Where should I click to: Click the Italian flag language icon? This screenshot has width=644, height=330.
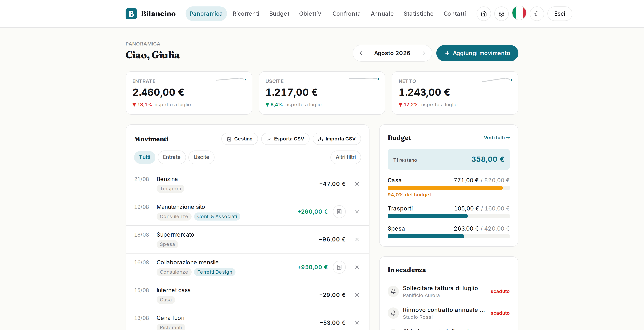pos(519,13)
